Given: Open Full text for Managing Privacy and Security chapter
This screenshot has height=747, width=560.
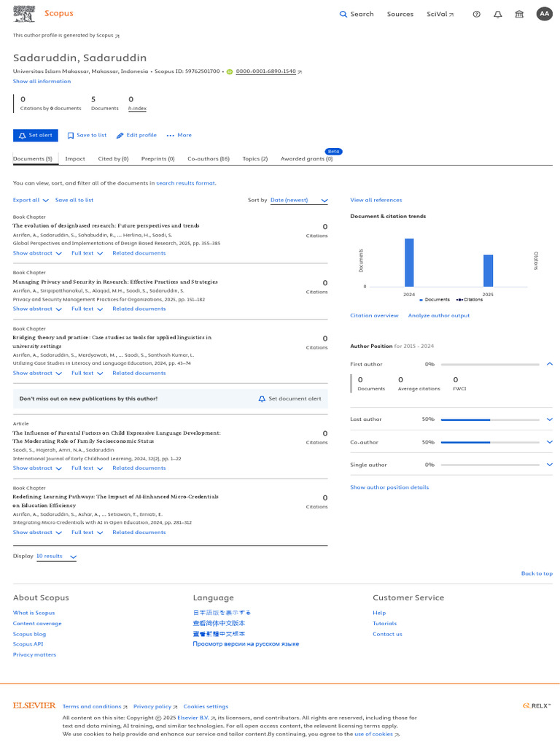Looking at the screenshot, I should 87,309.
